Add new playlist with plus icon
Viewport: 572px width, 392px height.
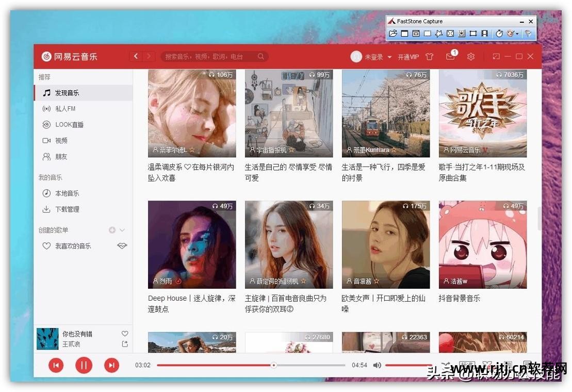tap(112, 230)
